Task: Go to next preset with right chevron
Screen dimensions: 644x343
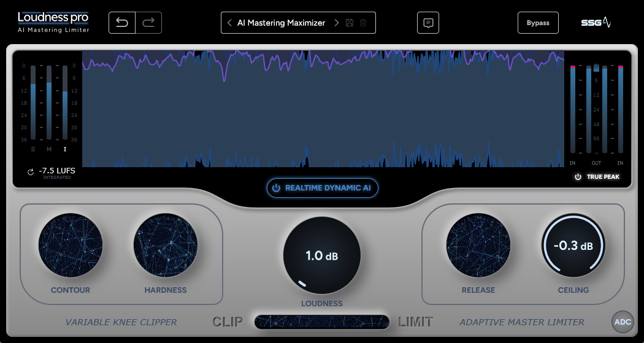Action: click(336, 23)
